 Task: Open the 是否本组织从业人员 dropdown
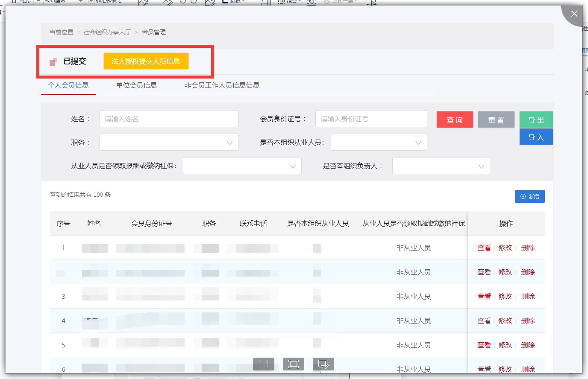click(379, 143)
